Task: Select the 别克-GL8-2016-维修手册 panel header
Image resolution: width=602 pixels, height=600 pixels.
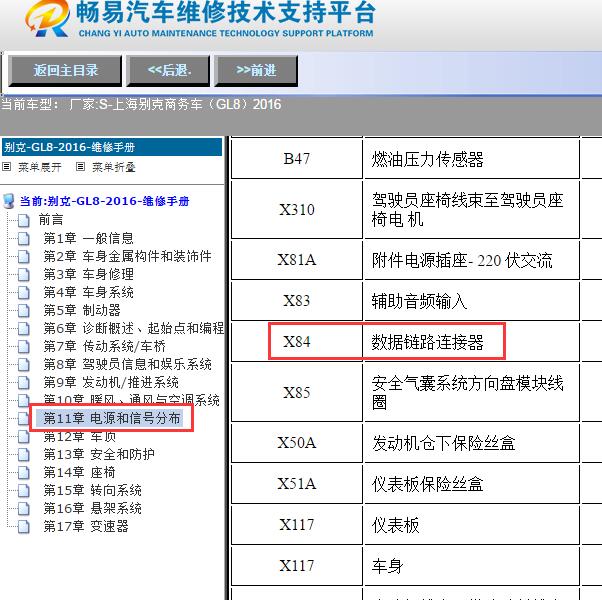Action: pyautogui.click(x=112, y=147)
